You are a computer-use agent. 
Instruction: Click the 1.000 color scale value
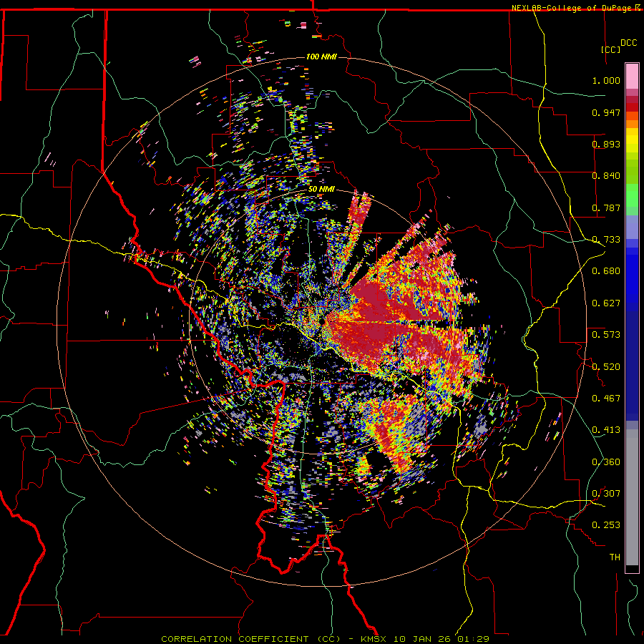pyautogui.click(x=606, y=80)
